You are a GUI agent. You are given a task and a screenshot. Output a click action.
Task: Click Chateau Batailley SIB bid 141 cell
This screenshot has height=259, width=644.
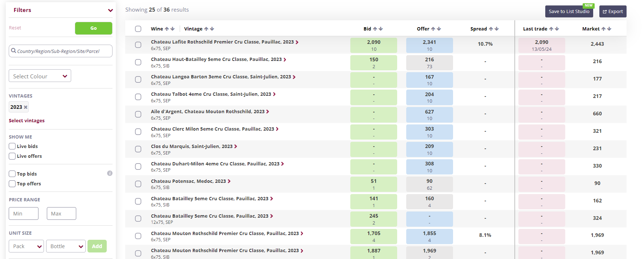click(x=374, y=202)
